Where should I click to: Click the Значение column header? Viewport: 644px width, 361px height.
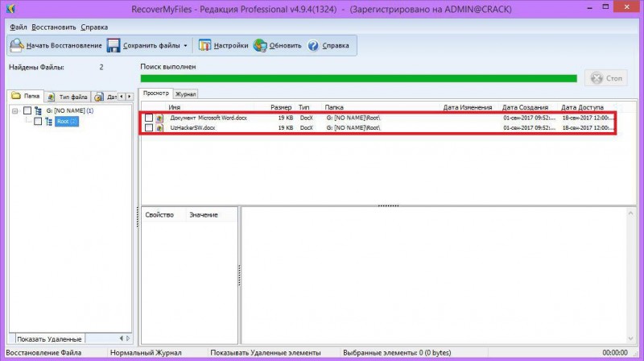tap(204, 215)
